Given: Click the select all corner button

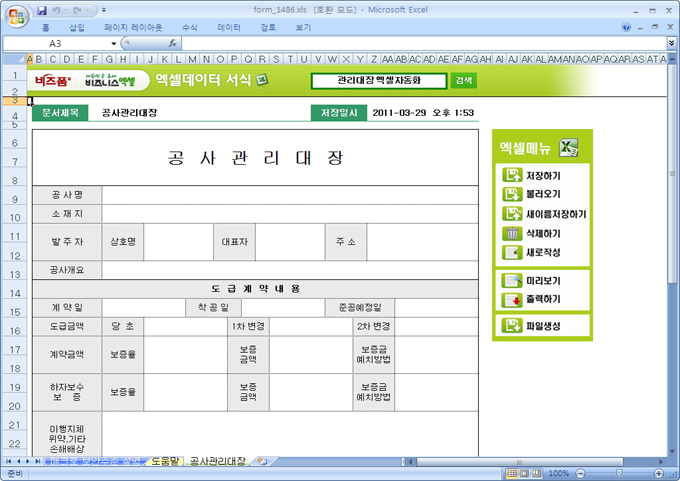Looking at the screenshot, I should tap(14, 59).
